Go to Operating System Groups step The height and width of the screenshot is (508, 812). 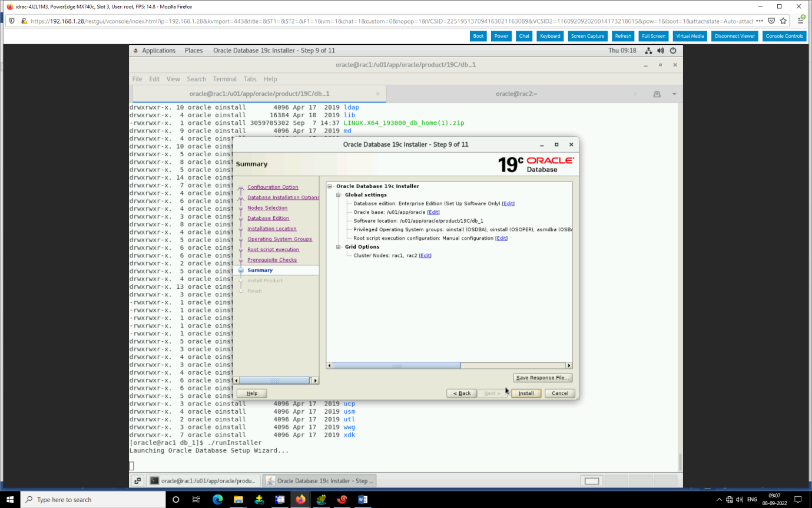pos(280,239)
